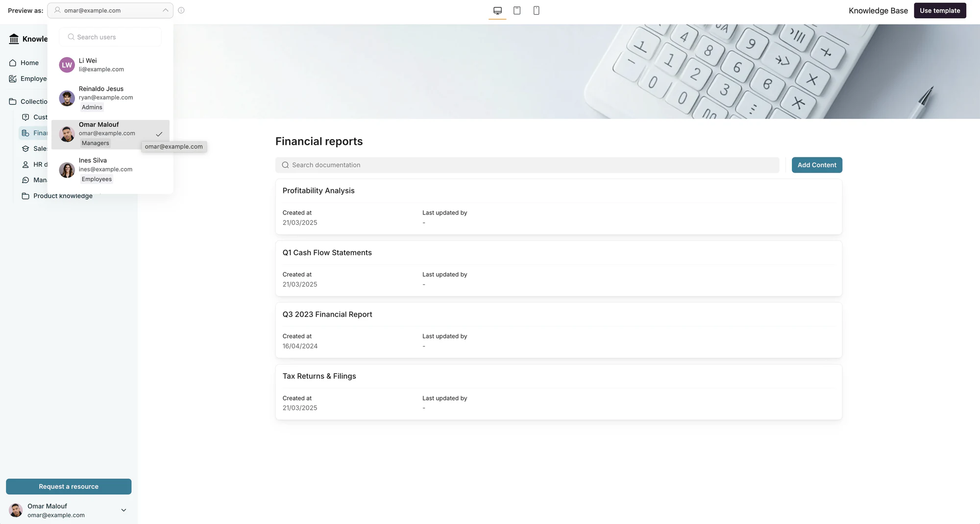
Task: Select Omar Malouf from user list
Action: click(x=110, y=134)
